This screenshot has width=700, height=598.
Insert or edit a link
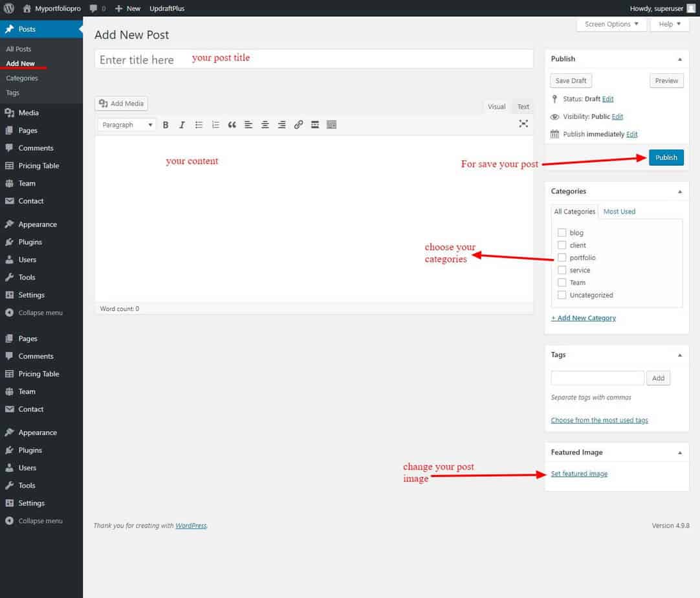point(299,125)
